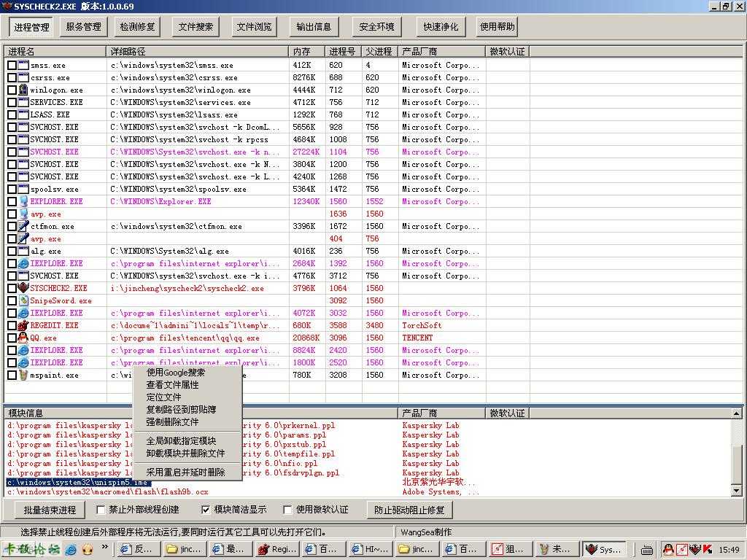Check the SERVICES.EXE process checkbox

coord(12,102)
